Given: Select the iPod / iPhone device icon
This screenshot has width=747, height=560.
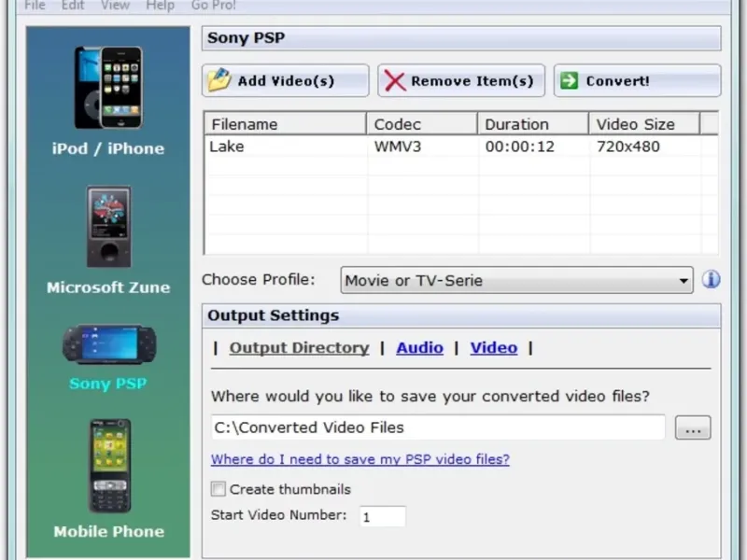Looking at the screenshot, I should click(x=108, y=88).
